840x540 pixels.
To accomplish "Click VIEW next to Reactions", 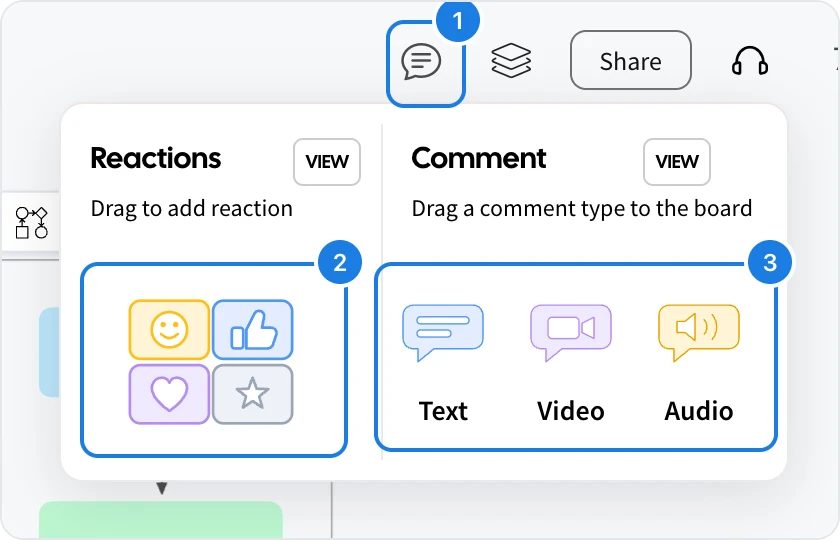I will [x=327, y=162].
